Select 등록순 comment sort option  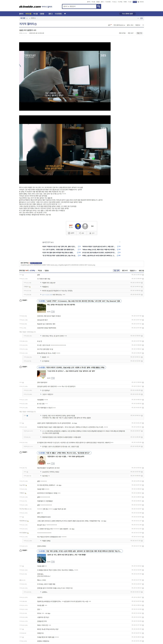(x=32, y=270)
